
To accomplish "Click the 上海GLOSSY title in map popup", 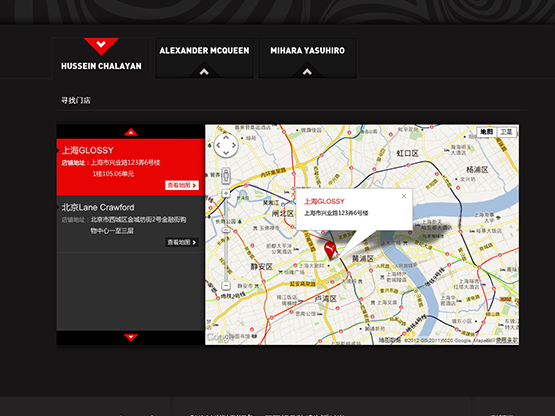I will [324, 201].
